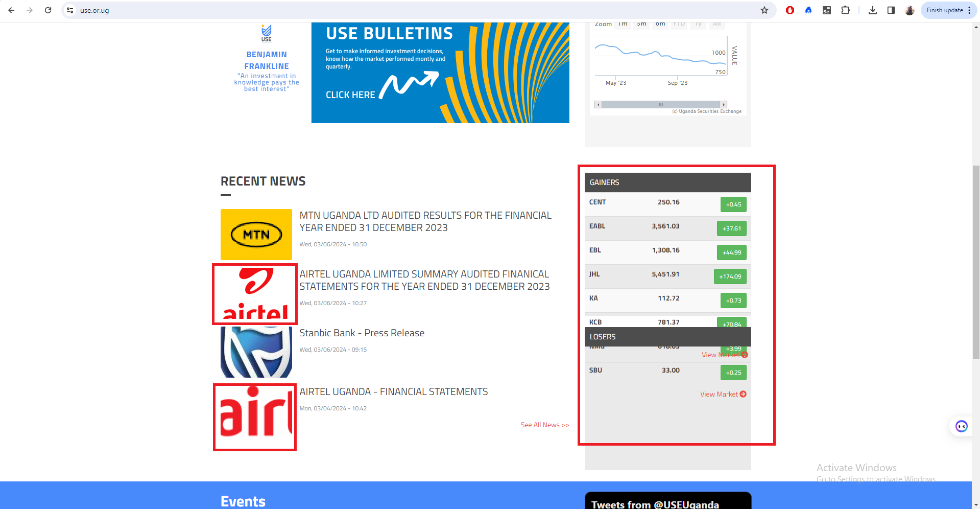Show browser downloads
The image size is (980, 509).
click(873, 10)
